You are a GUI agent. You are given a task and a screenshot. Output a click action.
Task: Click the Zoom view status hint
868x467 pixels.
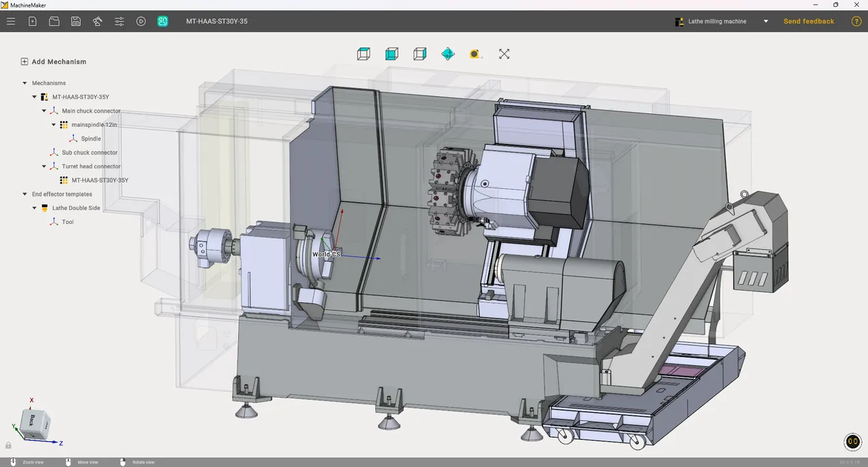tap(33, 462)
